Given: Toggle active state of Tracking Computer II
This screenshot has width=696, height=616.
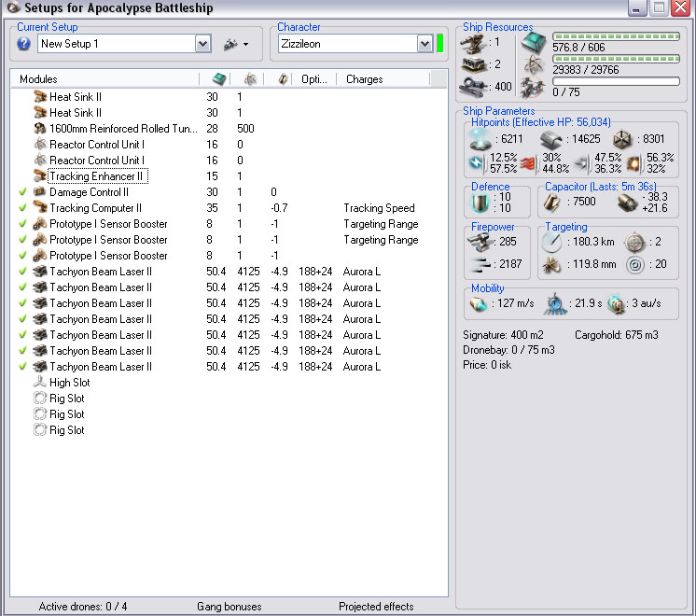Looking at the screenshot, I should click(x=22, y=208).
